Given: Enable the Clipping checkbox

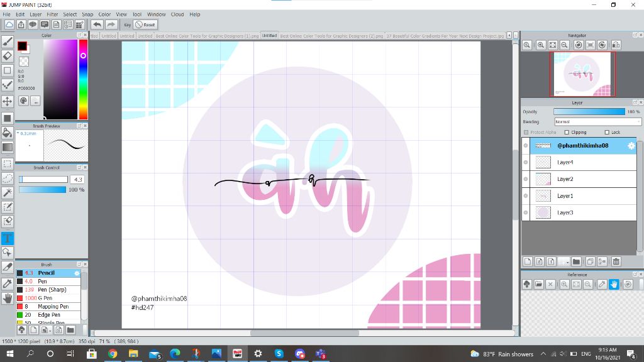Looking at the screenshot, I should point(567,132).
